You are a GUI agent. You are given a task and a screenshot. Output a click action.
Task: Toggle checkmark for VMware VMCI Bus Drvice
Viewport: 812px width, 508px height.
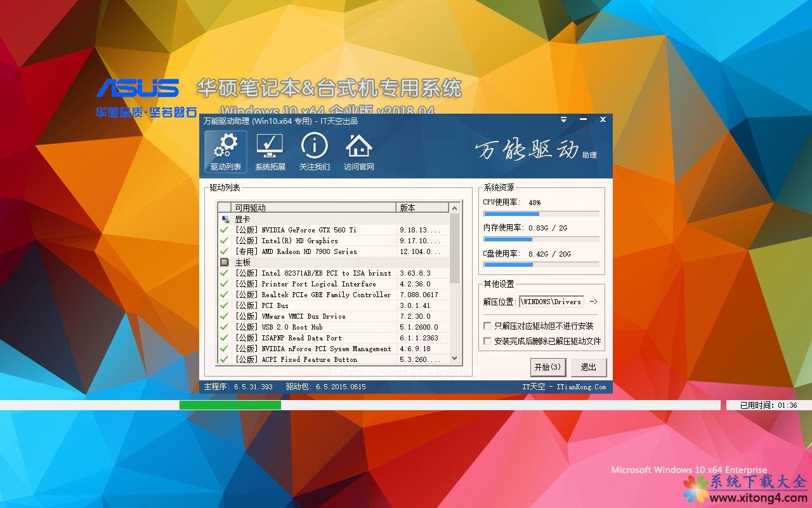(x=225, y=316)
